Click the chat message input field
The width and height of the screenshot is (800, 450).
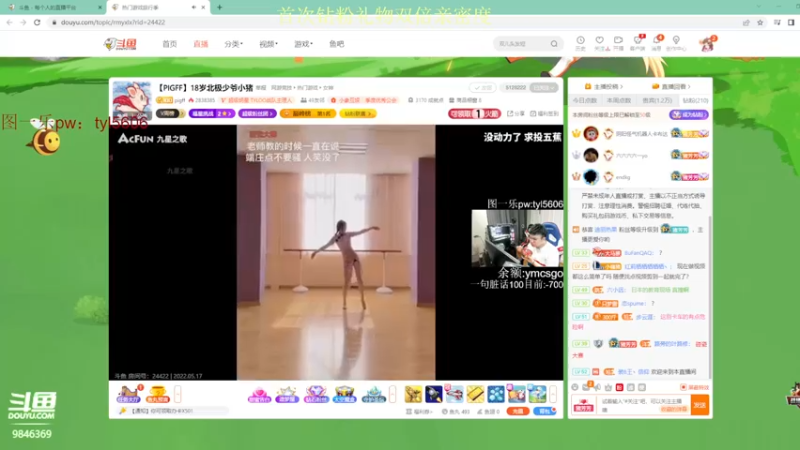643,405
